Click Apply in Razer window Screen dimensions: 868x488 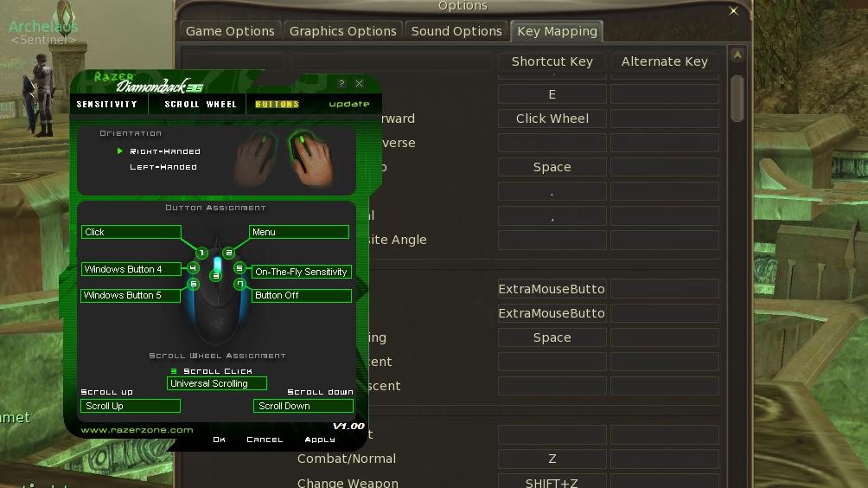pos(320,440)
